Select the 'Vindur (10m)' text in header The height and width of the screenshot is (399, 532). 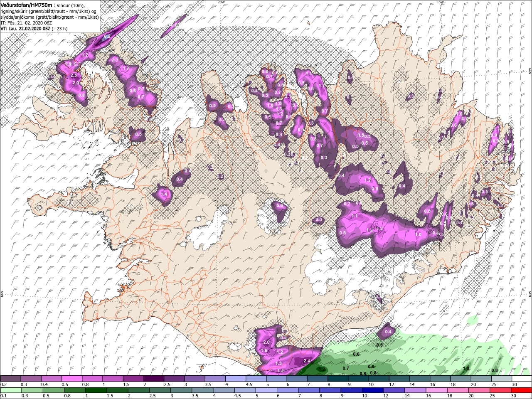tap(70, 5)
